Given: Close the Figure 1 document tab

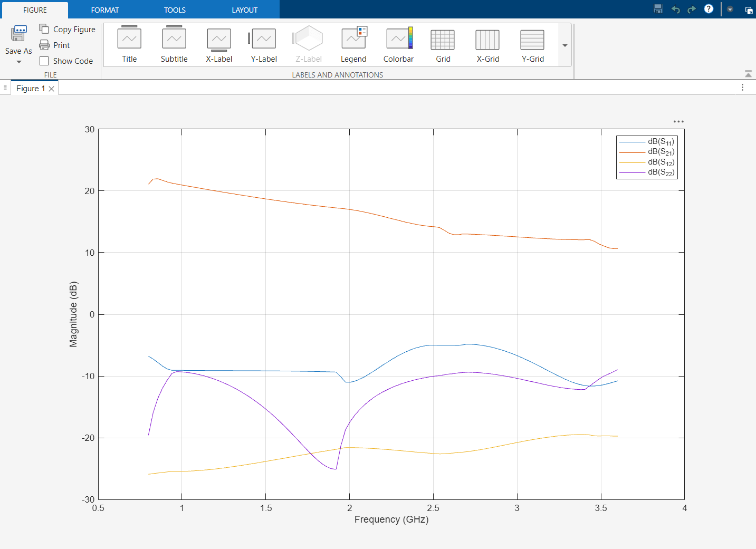Looking at the screenshot, I should 52,89.
